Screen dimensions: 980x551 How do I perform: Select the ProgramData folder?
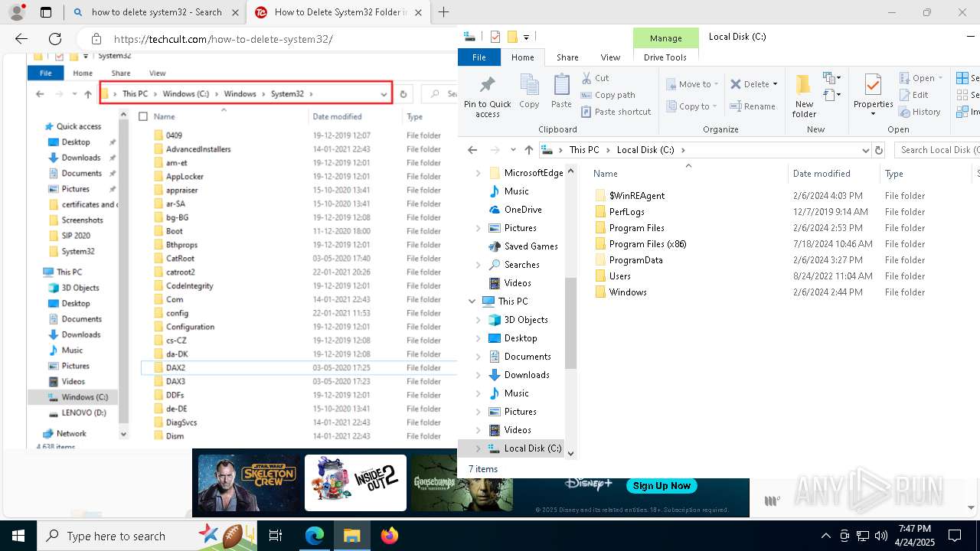[635, 260]
